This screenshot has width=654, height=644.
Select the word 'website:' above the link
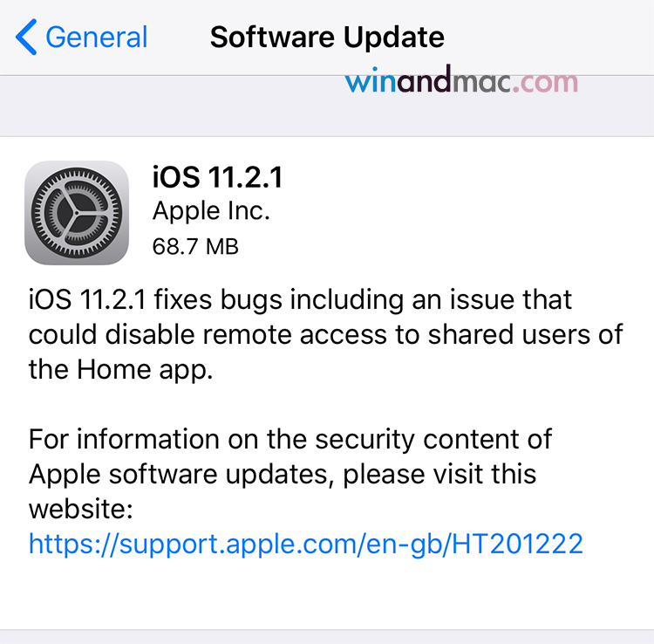(x=81, y=510)
